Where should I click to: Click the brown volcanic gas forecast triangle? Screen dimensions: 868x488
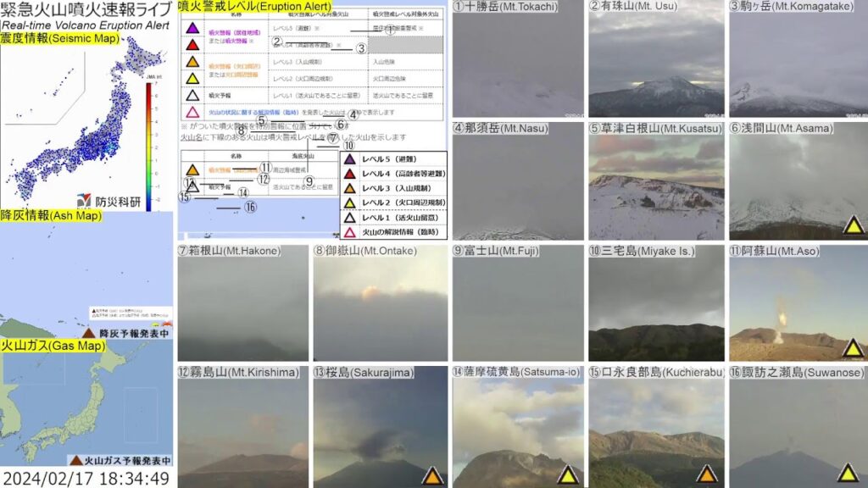pos(75,462)
